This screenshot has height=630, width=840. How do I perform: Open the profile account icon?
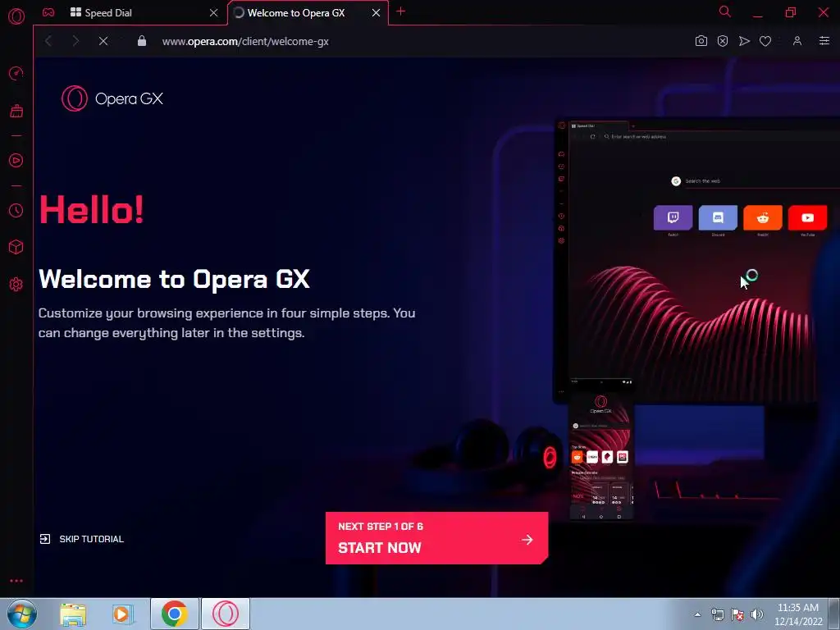[x=797, y=41]
